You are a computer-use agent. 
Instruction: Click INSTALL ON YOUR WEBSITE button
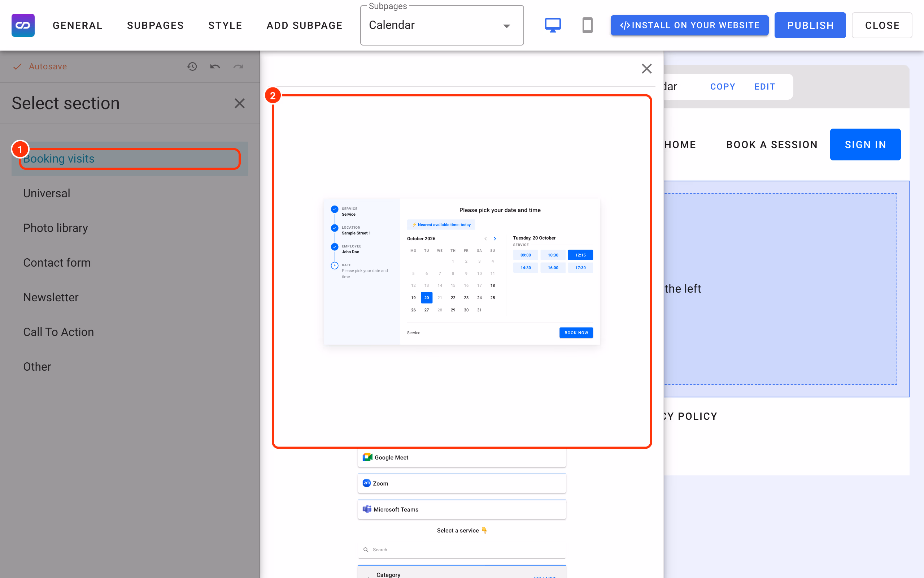click(689, 25)
